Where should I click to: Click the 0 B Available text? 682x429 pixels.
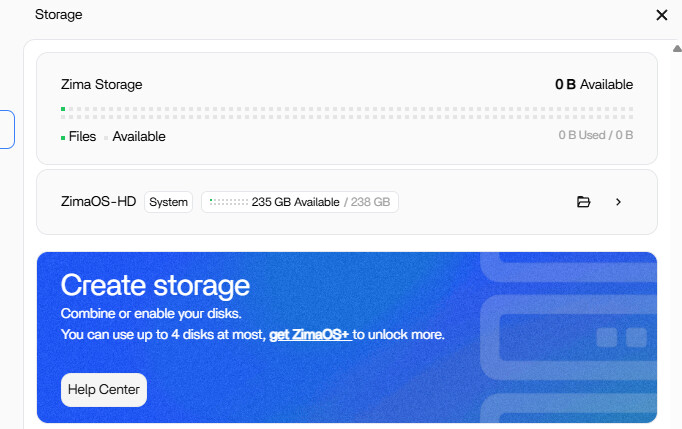tap(594, 85)
